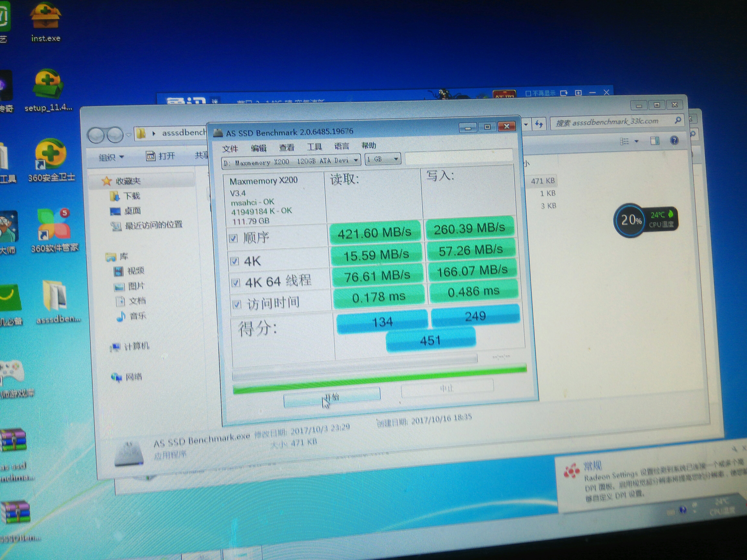
Task: Open the 查看 menu in AS SSD Benchmark
Action: (x=287, y=147)
